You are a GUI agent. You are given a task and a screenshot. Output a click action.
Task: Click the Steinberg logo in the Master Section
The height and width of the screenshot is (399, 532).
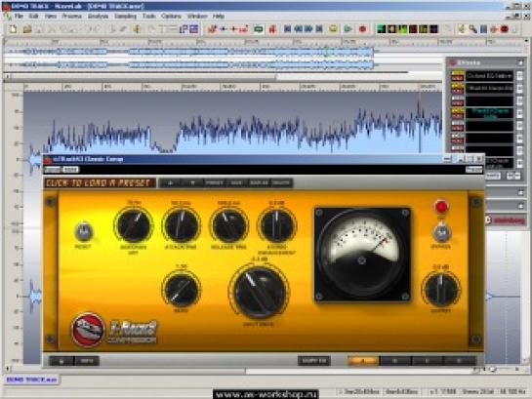[506, 220]
